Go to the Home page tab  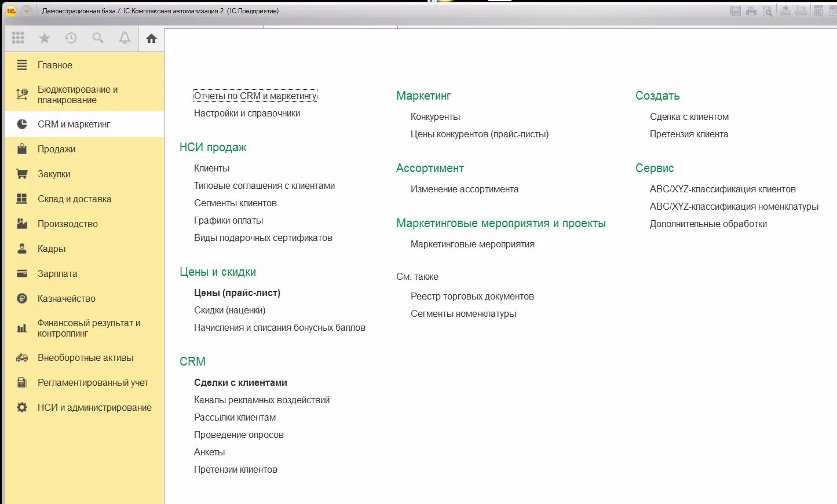pyautogui.click(x=151, y=38)
